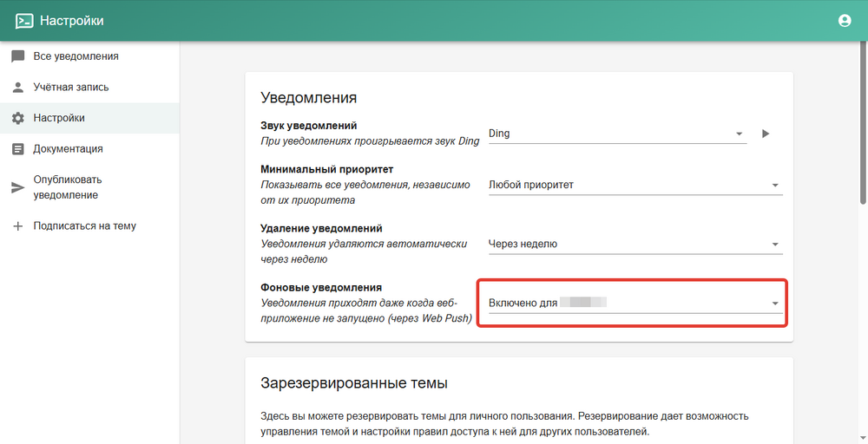Expand the Минимальный приоритет dropdown
This screenshot has width=868, height=444.
coord(634,185)
